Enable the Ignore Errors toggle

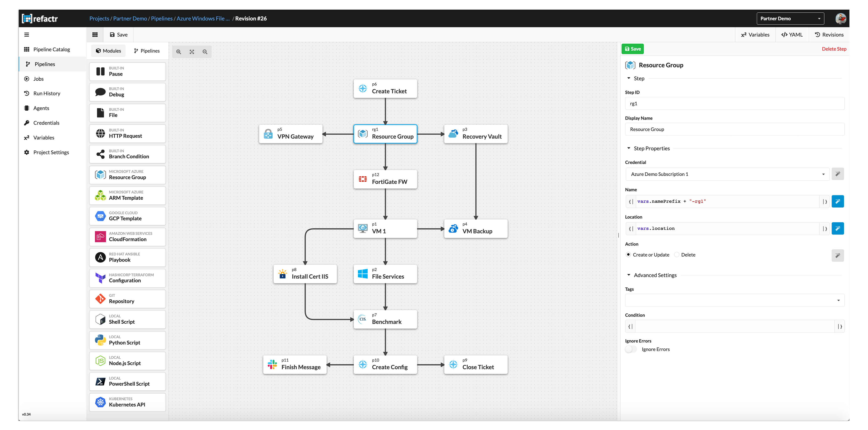click(631, 349)
